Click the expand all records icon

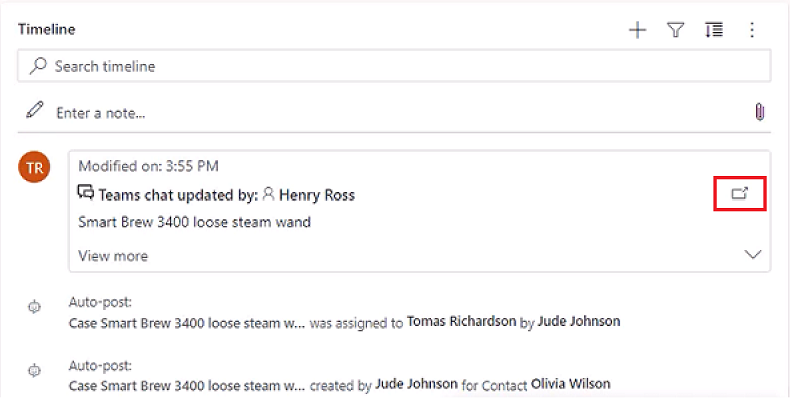pos(714,31)
